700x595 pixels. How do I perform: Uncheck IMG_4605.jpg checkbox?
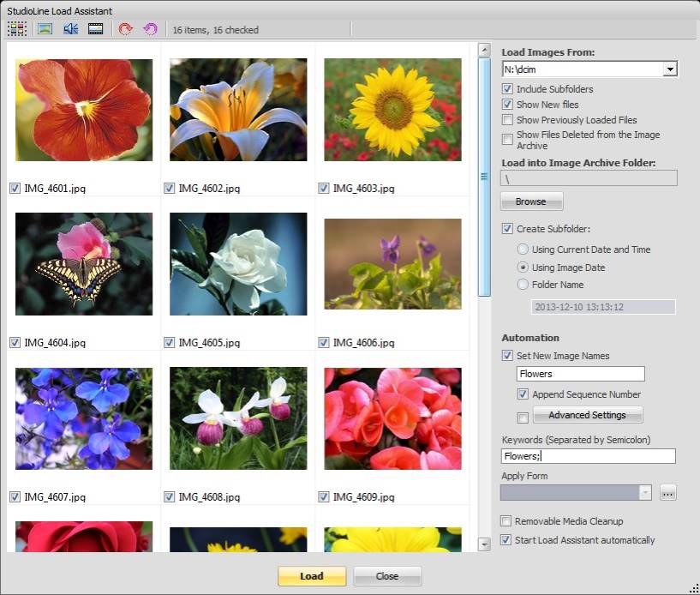(169, 343)
